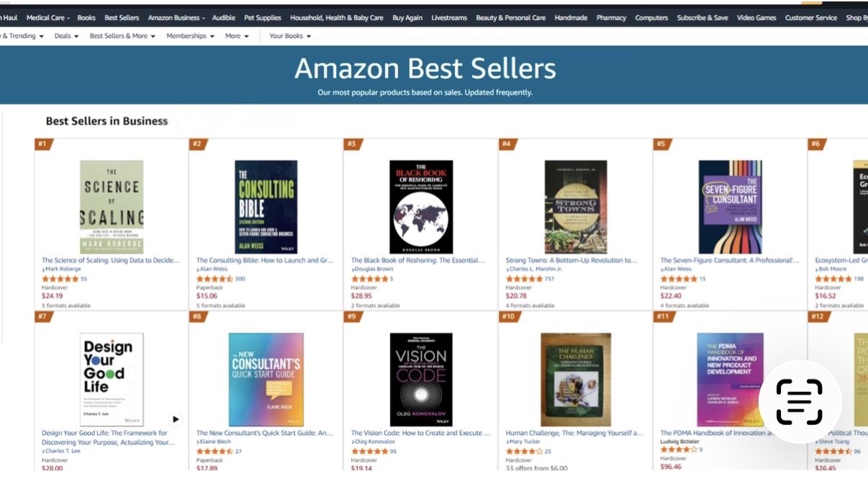Screen dimensions: 868x487
Task: Expand the Memberships dropdown menu
Action: coord(190,36)
